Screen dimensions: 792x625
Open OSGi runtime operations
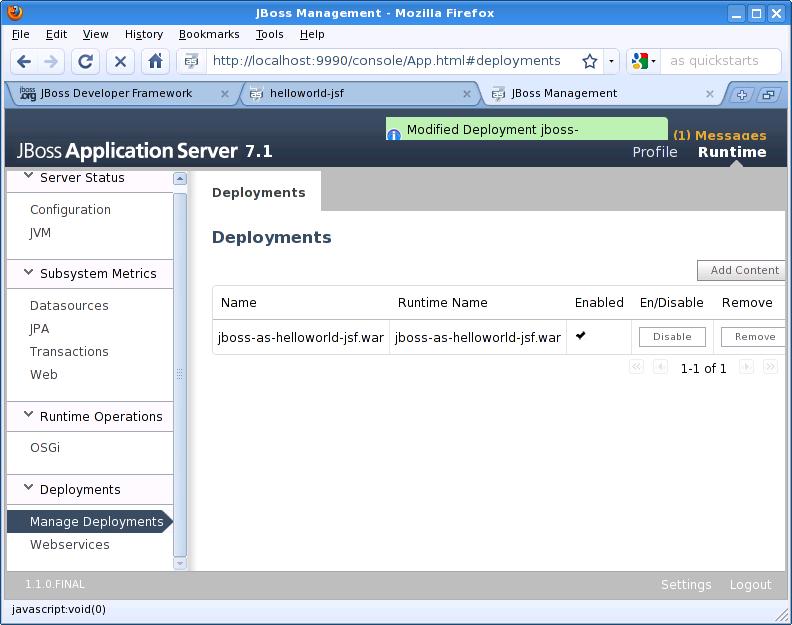pos(44,448)
